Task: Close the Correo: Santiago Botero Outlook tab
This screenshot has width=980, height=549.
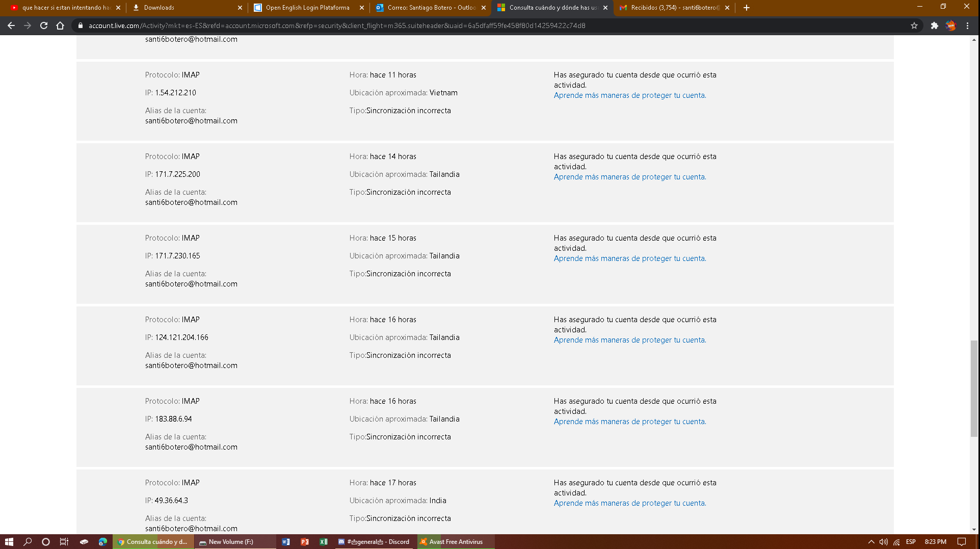Action: (x=484, y=8)
